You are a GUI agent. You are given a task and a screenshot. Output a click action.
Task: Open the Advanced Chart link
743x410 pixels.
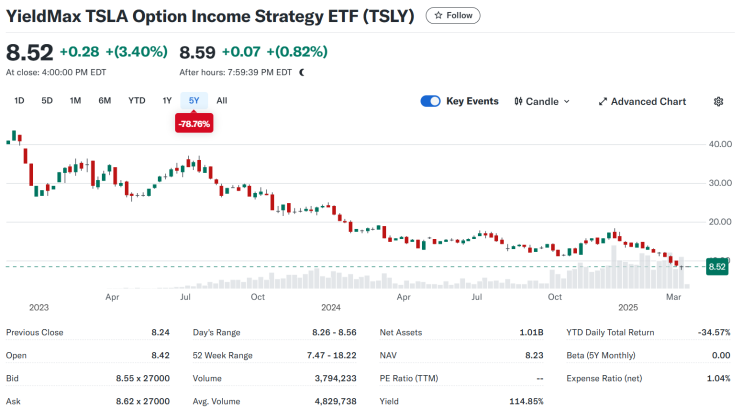[648, 101]
